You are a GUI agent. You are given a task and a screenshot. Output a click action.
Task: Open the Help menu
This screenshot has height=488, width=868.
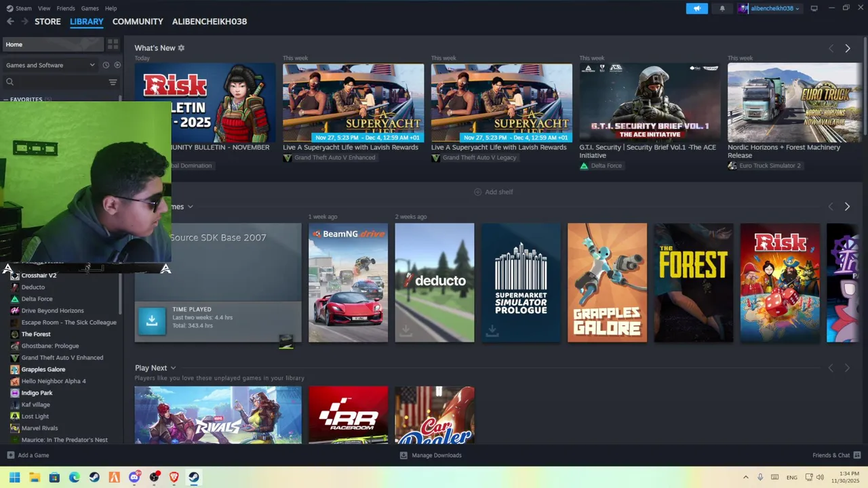[111, 8]
